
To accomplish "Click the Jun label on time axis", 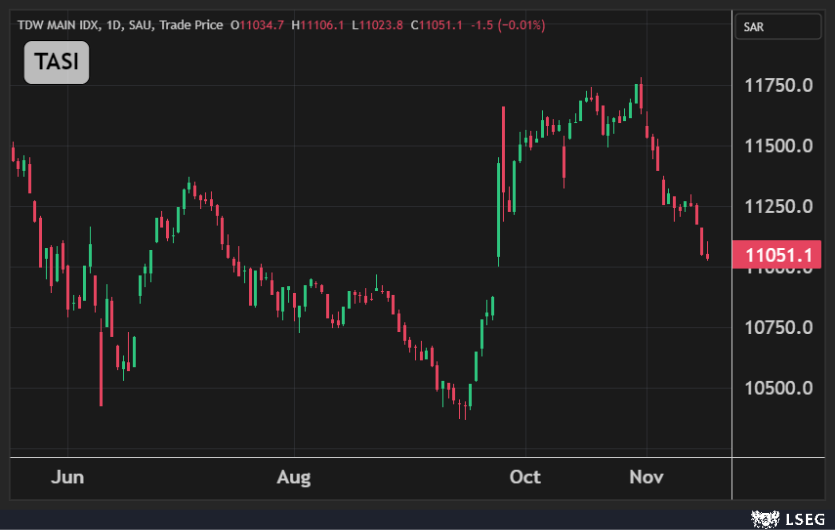I will click(x=67, y=477).
